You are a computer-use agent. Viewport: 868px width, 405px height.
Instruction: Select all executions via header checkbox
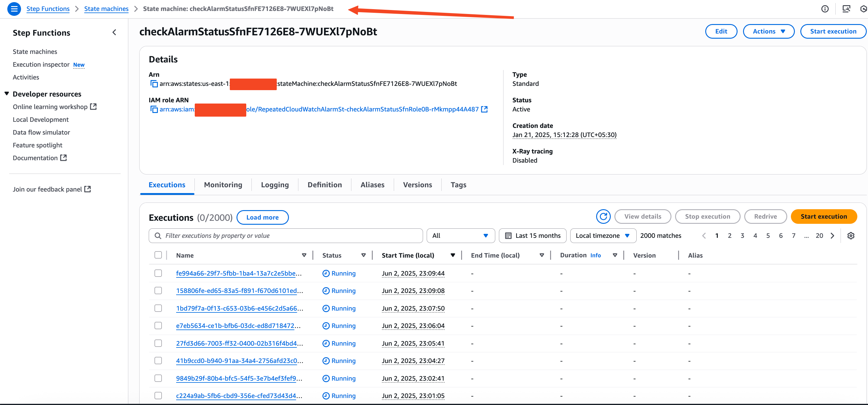tap(158, 255)
